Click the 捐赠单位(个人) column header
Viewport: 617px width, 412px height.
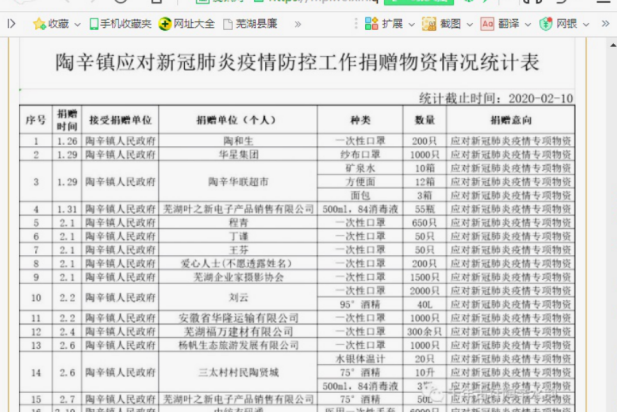pyautogui.click(x=238, y=120)
